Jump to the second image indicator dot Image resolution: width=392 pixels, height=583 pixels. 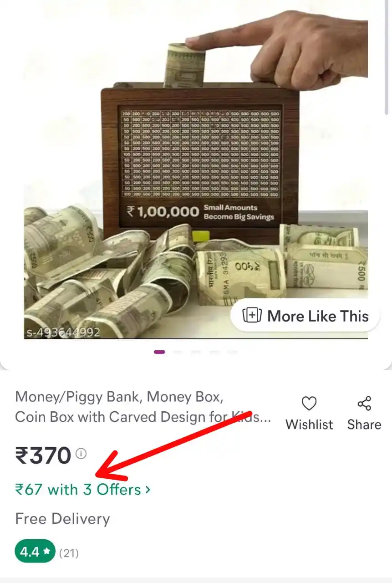[x=178, y=352]
